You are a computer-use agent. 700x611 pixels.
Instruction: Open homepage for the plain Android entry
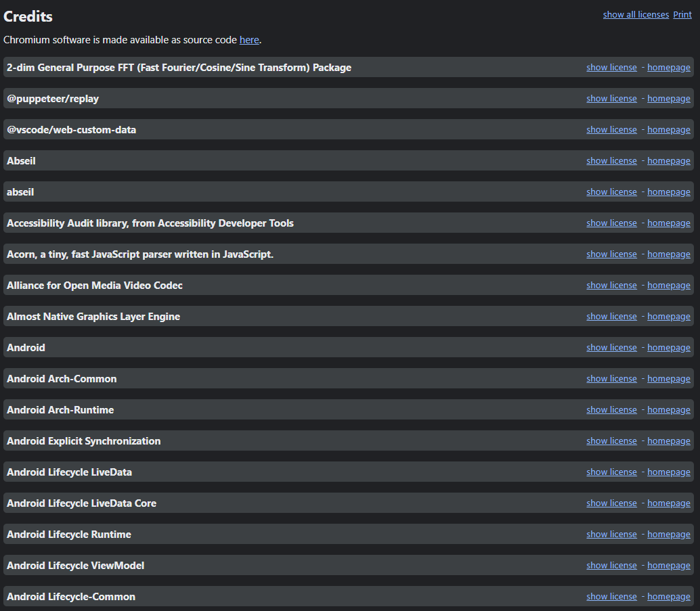tap(669, 348)
